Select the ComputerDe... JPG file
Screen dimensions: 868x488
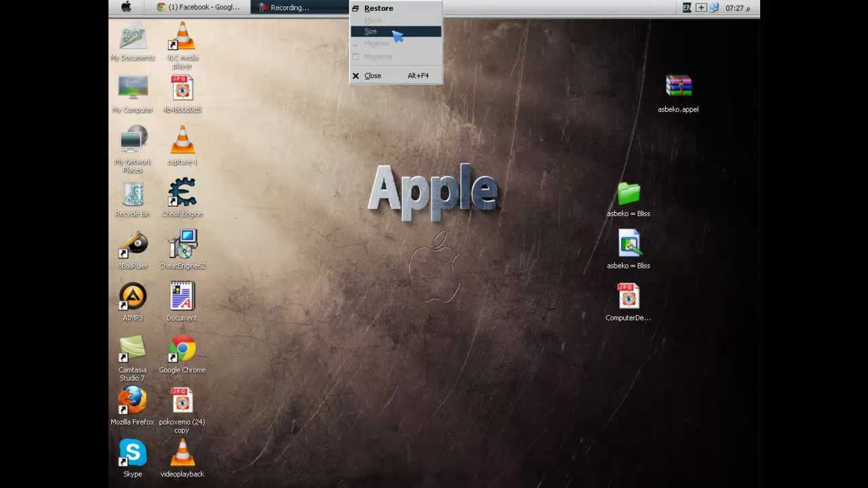pos(629,302)
